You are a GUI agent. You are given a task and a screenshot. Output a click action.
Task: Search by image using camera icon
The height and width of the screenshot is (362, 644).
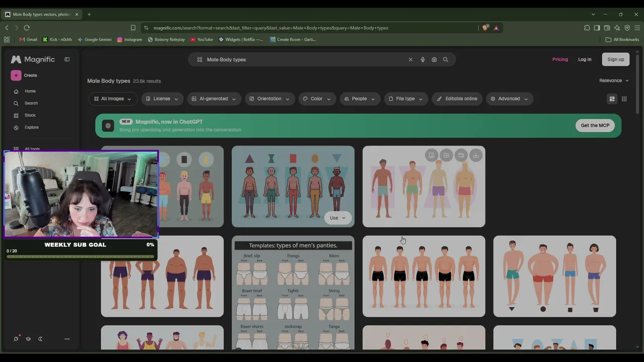click(x=434, y=59)
